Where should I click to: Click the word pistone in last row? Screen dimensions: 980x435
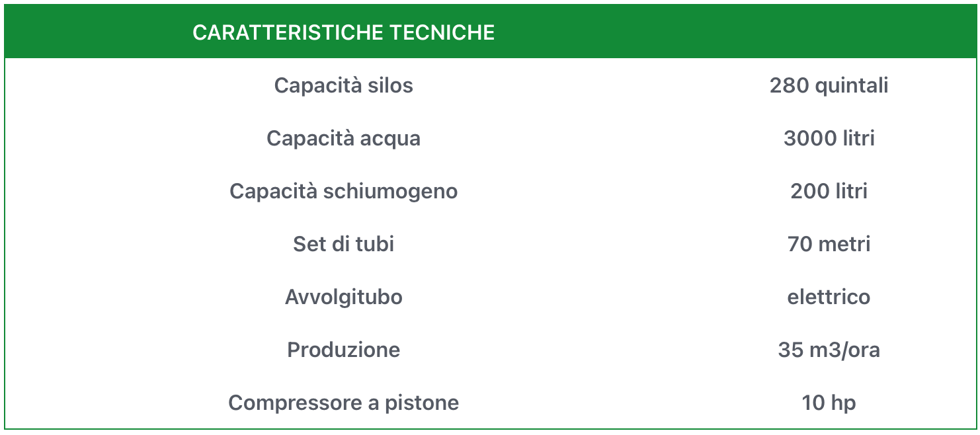pyautogui.click(x=422, y=403)
